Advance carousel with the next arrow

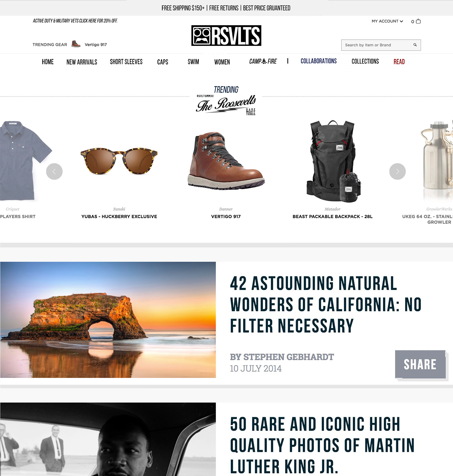coord(398,171)
